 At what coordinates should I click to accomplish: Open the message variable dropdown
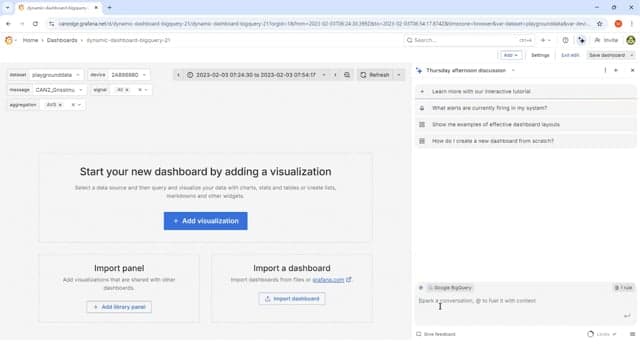click(59, 90)
